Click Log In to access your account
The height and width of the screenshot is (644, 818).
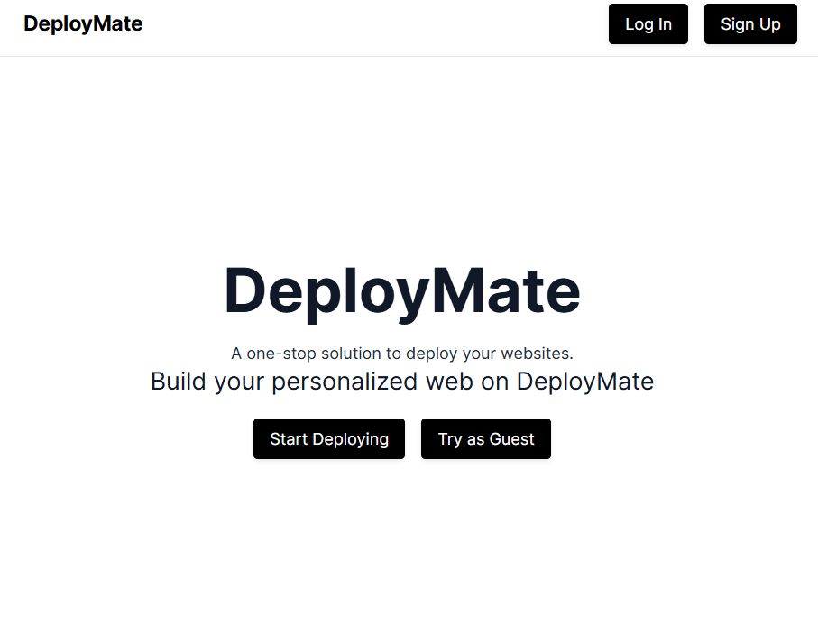click(648, 23)
